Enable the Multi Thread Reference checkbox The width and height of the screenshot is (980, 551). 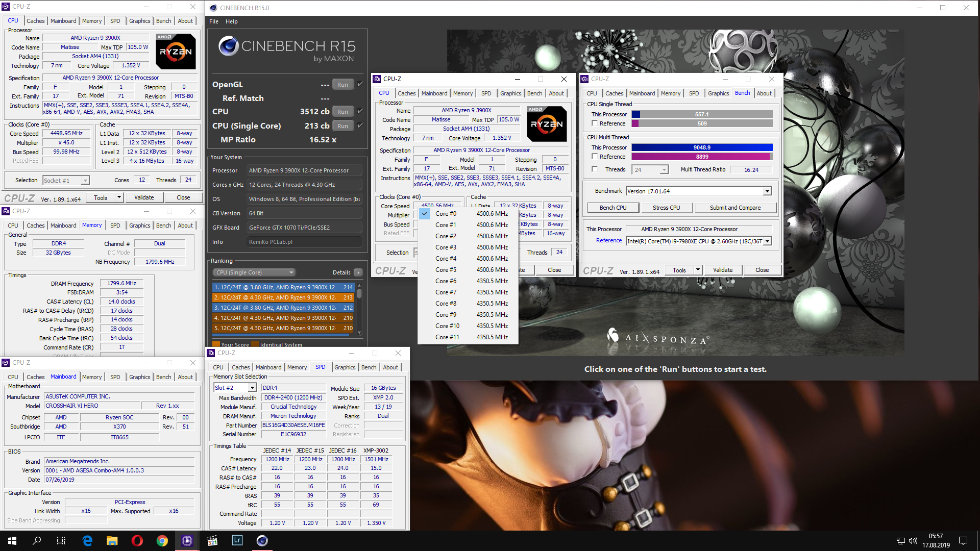point(595,157)
